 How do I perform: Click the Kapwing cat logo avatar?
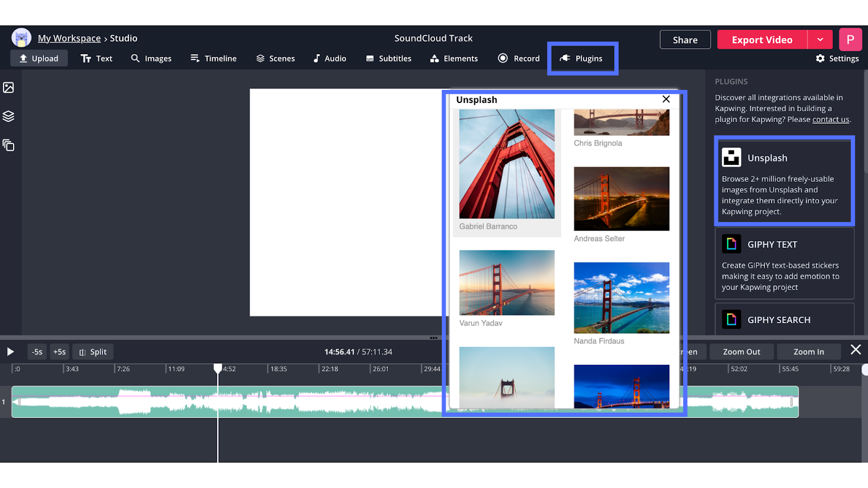coord(21,38)
